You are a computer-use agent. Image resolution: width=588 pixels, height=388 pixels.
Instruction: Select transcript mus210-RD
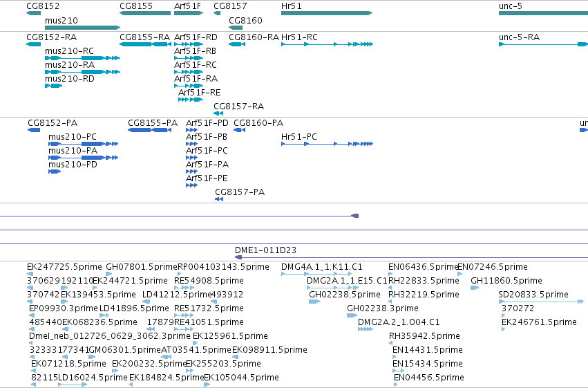(x=70, y=79)
